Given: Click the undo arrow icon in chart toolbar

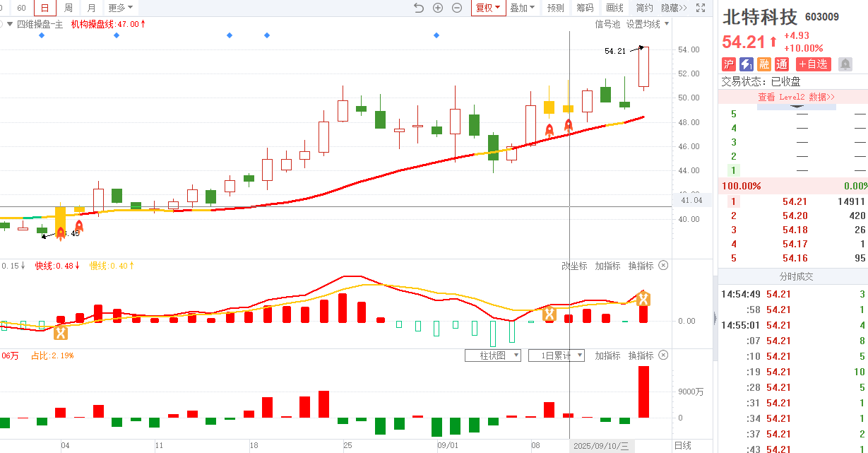Looking at the screenshot, I should pyautogui.click(x=419, y=8).
